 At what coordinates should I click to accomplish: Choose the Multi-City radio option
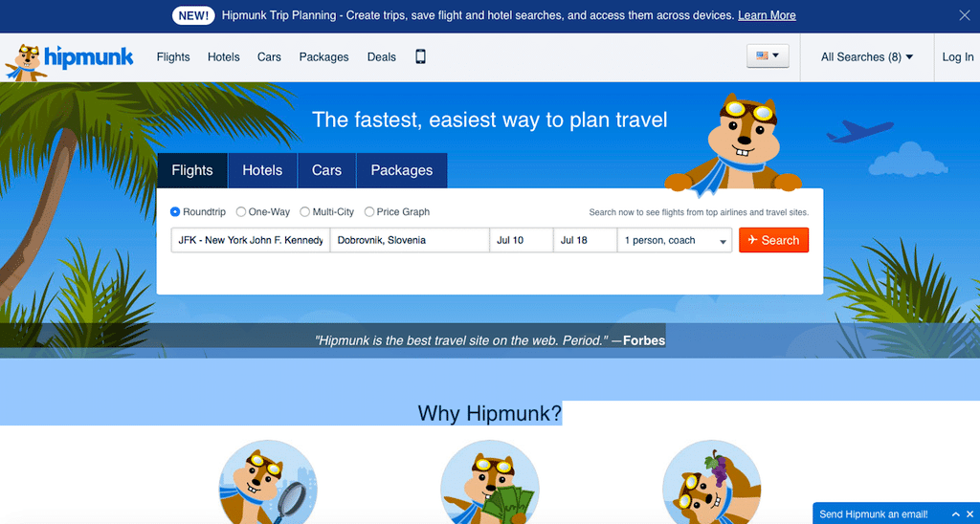point(304,211)
